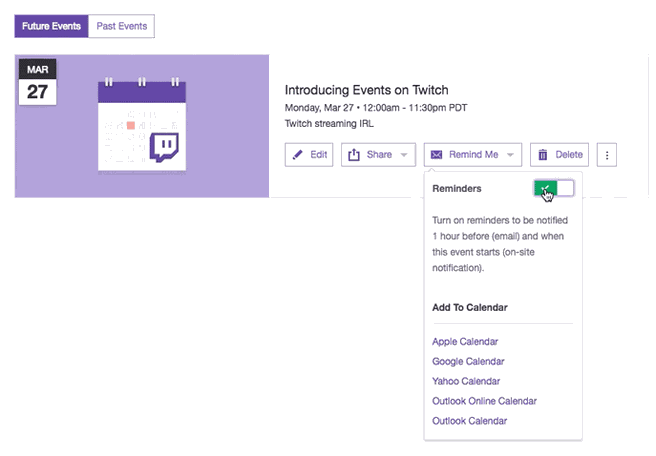The image size is (656, 456).
Task: Click the pencil icon on Edit button
Action: click(x=297, y=155)
